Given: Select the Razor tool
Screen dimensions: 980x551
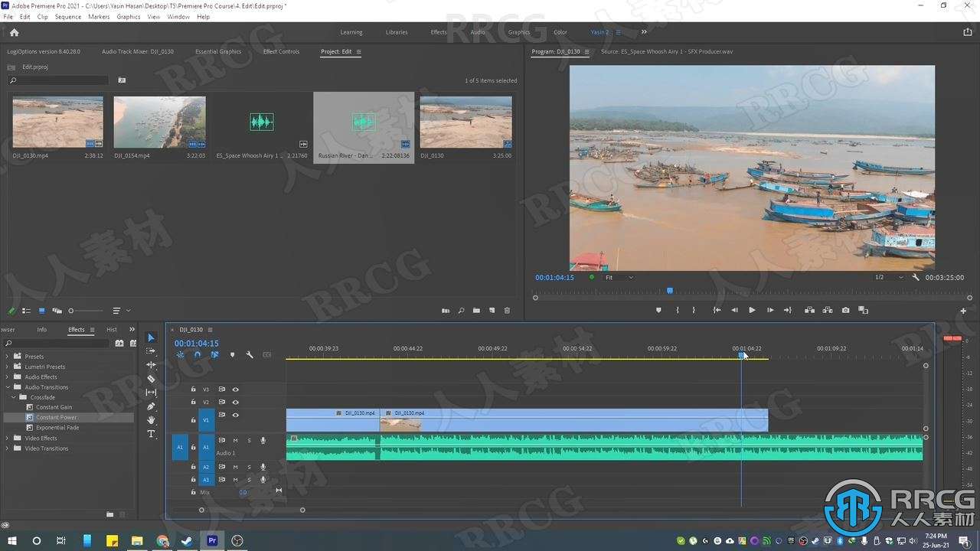Looking at the screenshot, I should click(151, 379).
